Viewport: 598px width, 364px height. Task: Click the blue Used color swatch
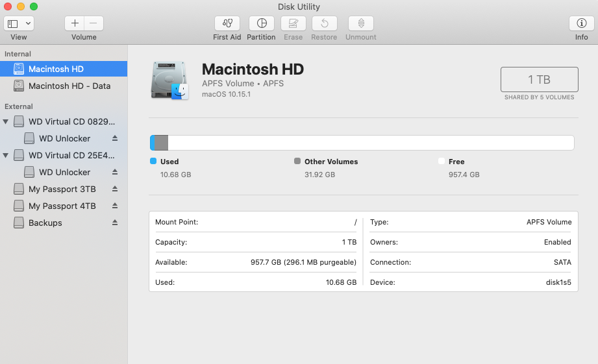coord(153,161)
